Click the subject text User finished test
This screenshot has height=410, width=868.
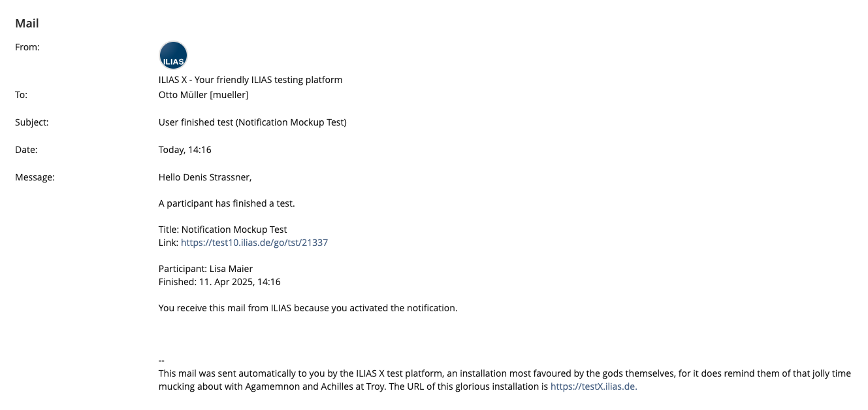click(x=252, y=122)
